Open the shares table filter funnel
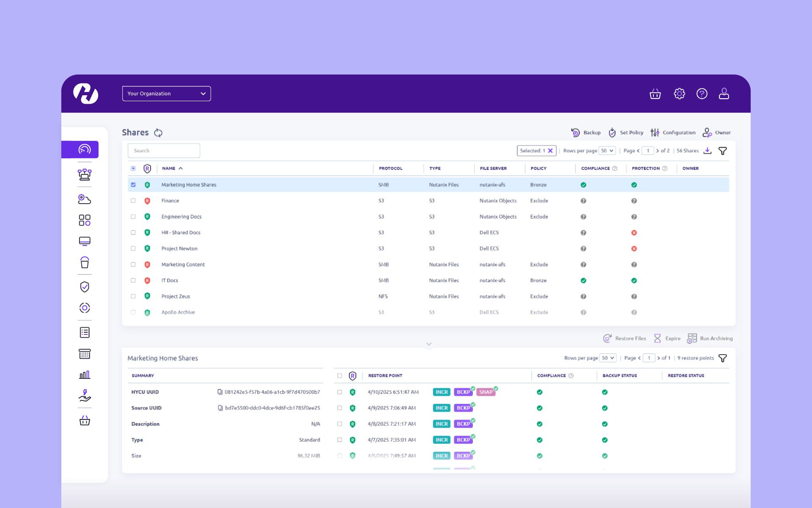812x508 pixels. click(722, 151)
